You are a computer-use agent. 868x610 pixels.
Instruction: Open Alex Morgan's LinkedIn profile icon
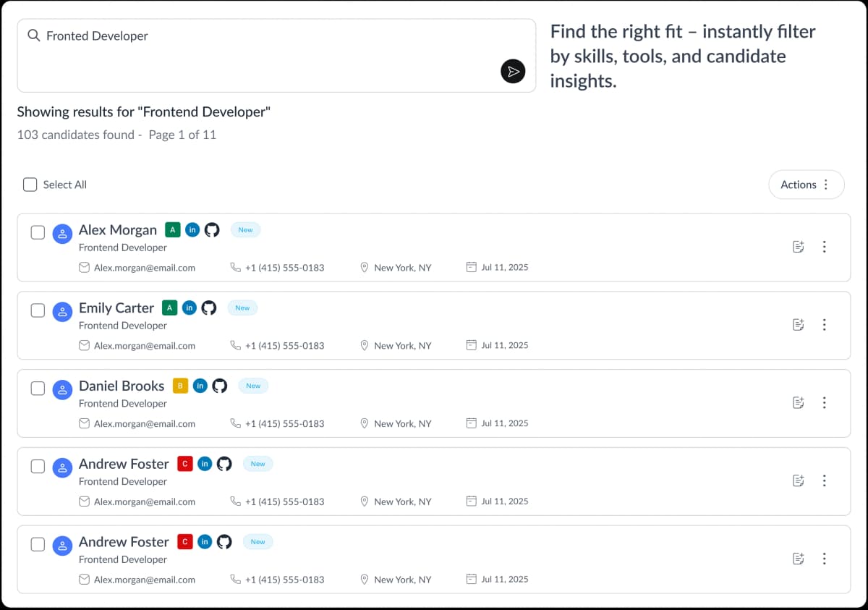[192, 230]
